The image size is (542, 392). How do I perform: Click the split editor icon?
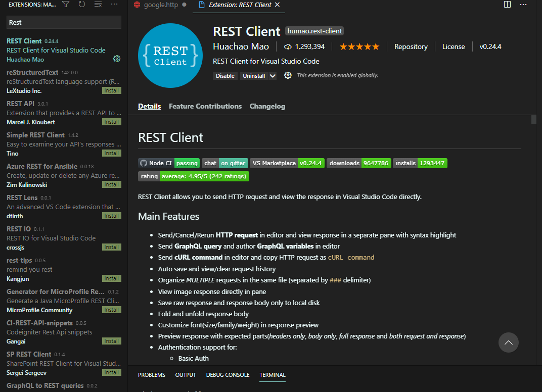(x=507, y=5)
